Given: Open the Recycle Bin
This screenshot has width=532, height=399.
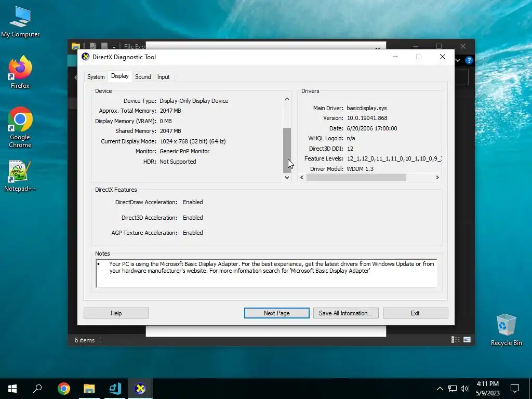Looking at the screenshot, I should point(506,330).
